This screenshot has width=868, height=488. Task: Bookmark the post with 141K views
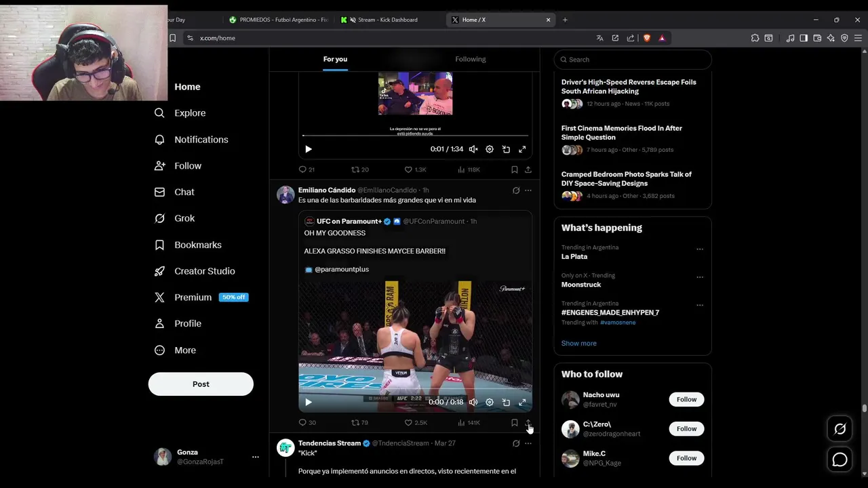514,423
